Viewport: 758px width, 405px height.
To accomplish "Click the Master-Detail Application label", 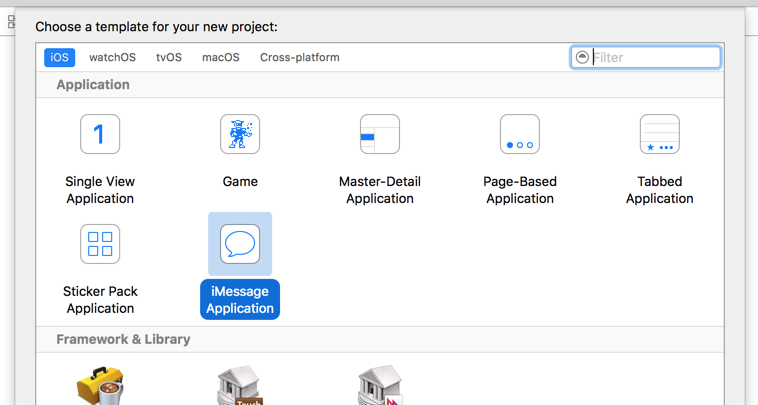I will (380, 190).
